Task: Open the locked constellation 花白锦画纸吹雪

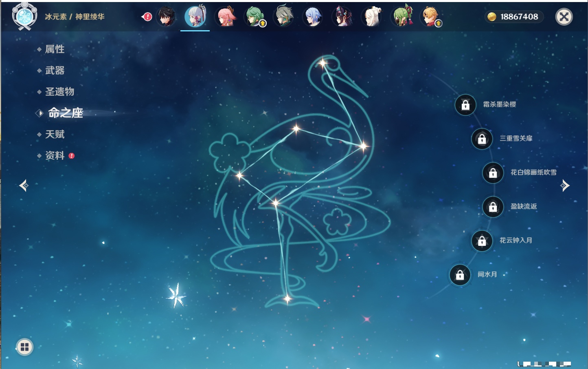Action: (493, 172)
